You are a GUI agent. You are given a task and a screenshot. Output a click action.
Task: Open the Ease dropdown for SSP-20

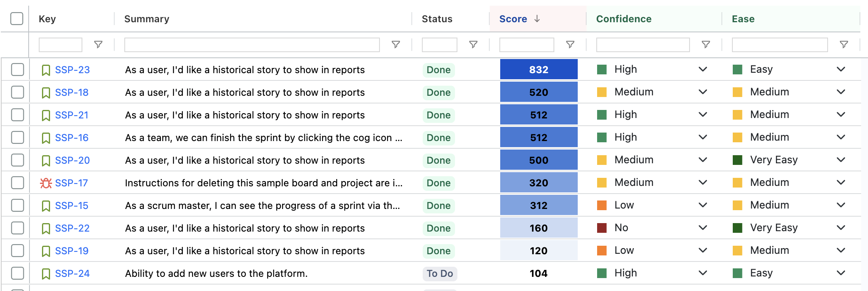[x=841, y=160]
